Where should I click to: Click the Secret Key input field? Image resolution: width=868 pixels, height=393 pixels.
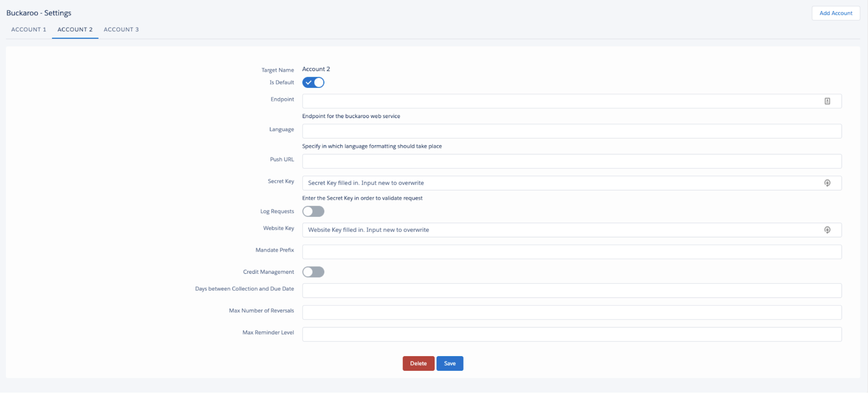[x=560, y=183]
